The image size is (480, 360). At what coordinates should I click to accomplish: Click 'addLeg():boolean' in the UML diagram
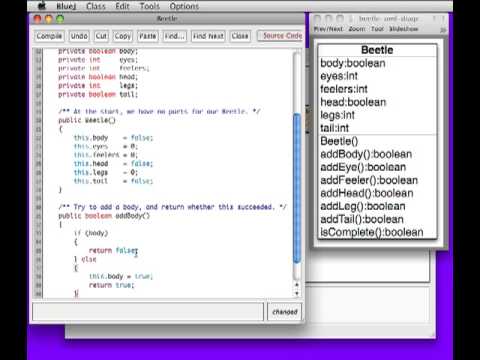tap(363, 206)
